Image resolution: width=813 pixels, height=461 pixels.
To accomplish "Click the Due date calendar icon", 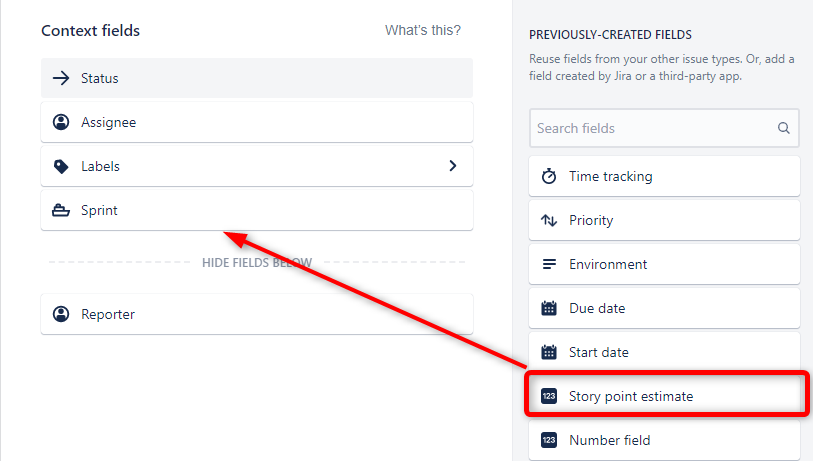I will click(x=549, y=308).
